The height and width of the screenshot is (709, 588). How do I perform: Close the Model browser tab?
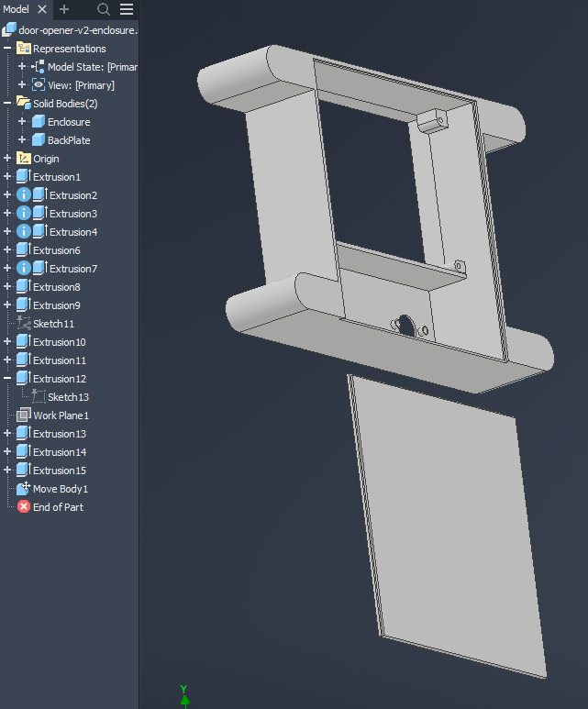point(42,9)
